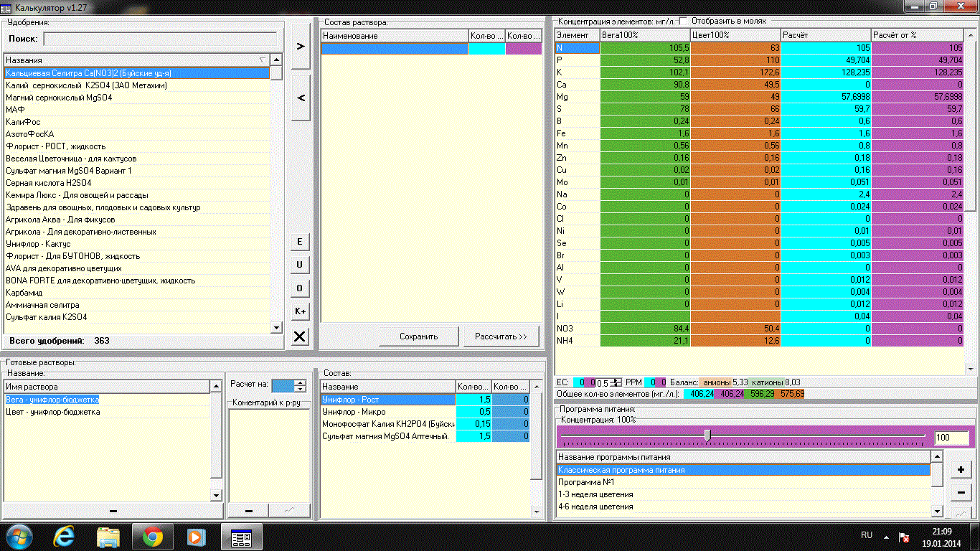
Task: Click the EC 0.5 stepper arrows
Action: tap(616, 382)
